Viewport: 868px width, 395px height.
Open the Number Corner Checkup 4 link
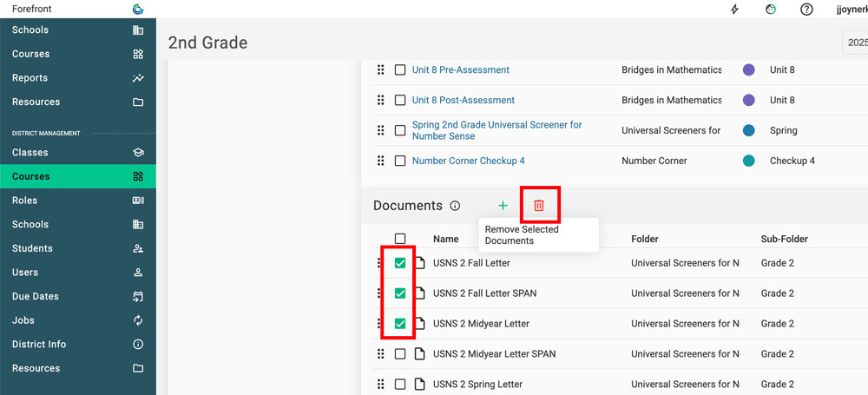click(468, 161)
